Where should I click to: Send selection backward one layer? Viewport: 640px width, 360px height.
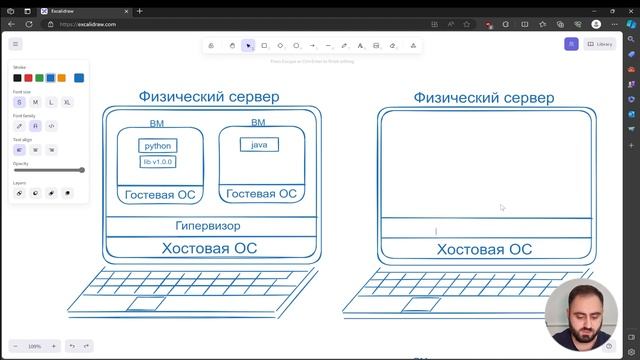click(x=35, y=193)
